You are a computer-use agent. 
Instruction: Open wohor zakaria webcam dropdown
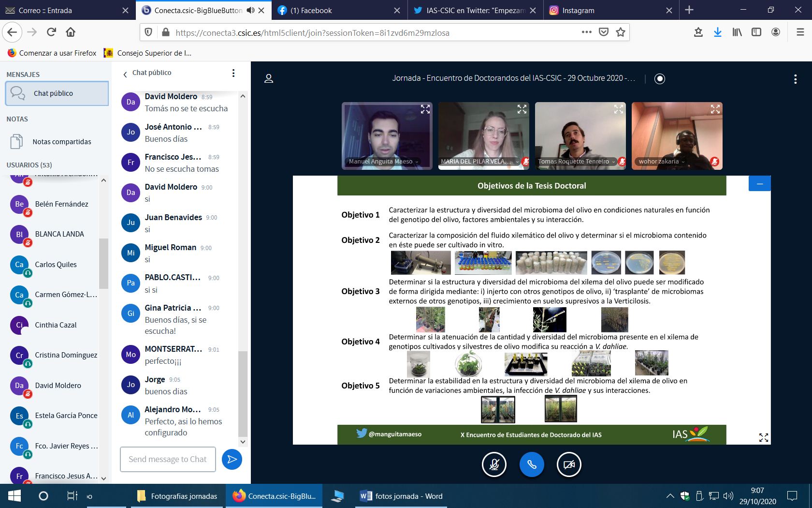pos(662,162)
